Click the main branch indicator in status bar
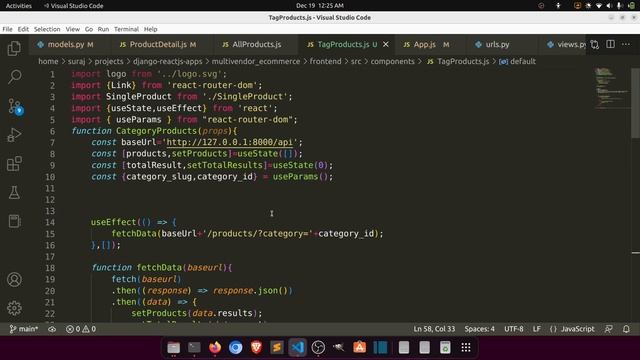 (x=24, y=329)
